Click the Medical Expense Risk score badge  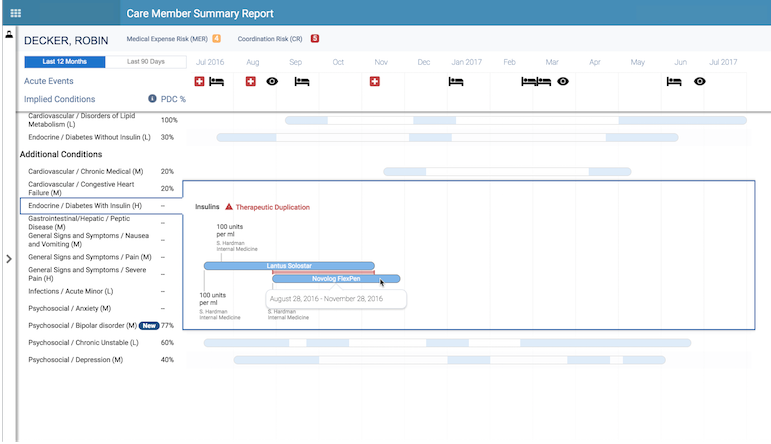click(x=216, y=39)
